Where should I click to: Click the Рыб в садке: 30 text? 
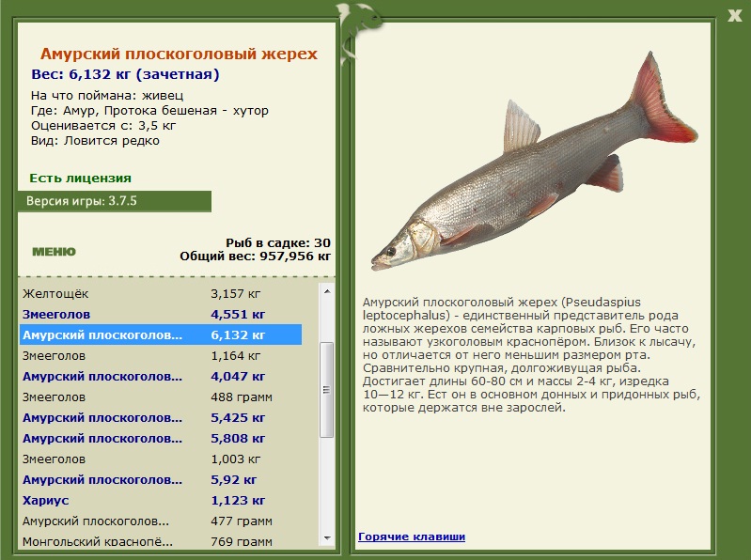pos(278,242)
